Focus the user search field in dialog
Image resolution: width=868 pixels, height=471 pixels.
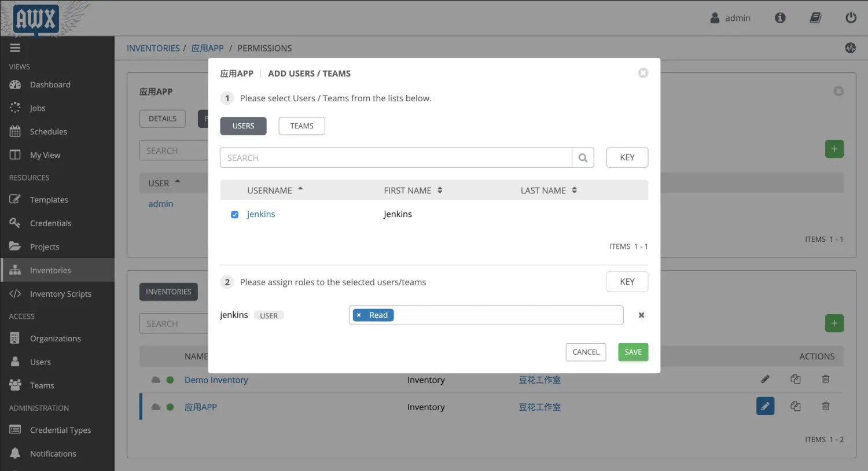396,158
